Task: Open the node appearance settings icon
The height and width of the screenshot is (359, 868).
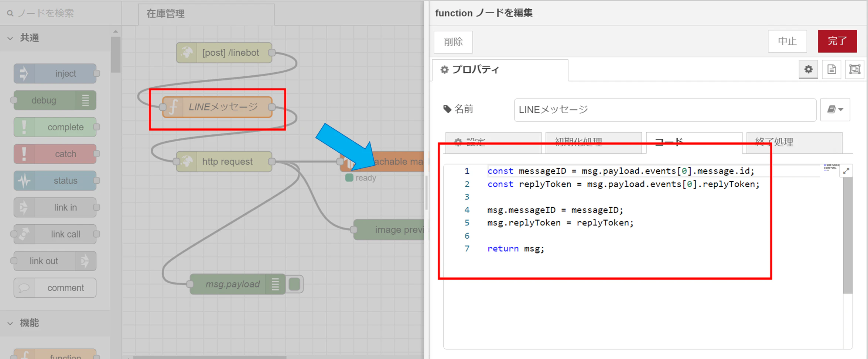Action: (855, 69)
